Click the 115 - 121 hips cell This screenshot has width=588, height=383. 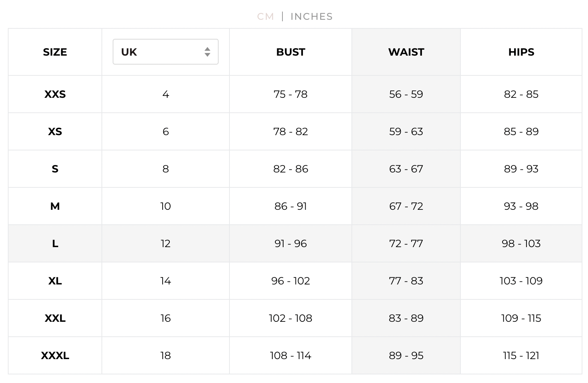click(521, 355)
